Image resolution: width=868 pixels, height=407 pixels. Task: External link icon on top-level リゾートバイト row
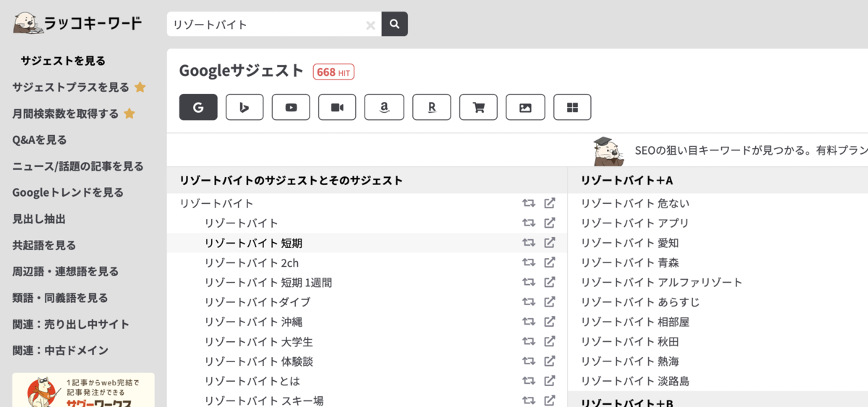tap(550, 203)
